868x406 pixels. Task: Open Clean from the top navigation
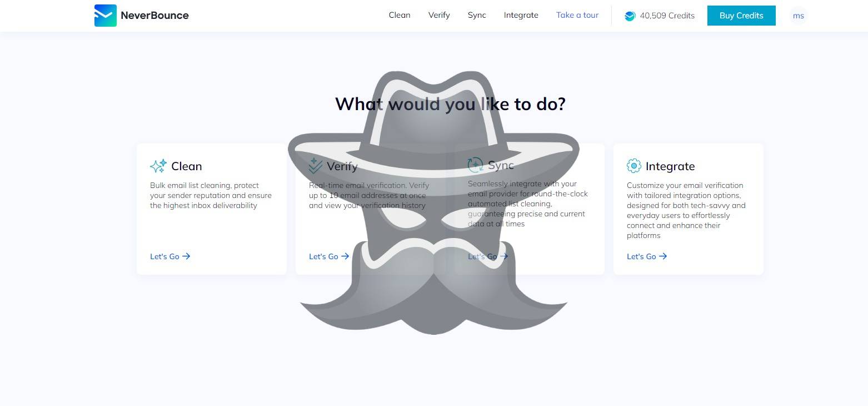[399, 15]
